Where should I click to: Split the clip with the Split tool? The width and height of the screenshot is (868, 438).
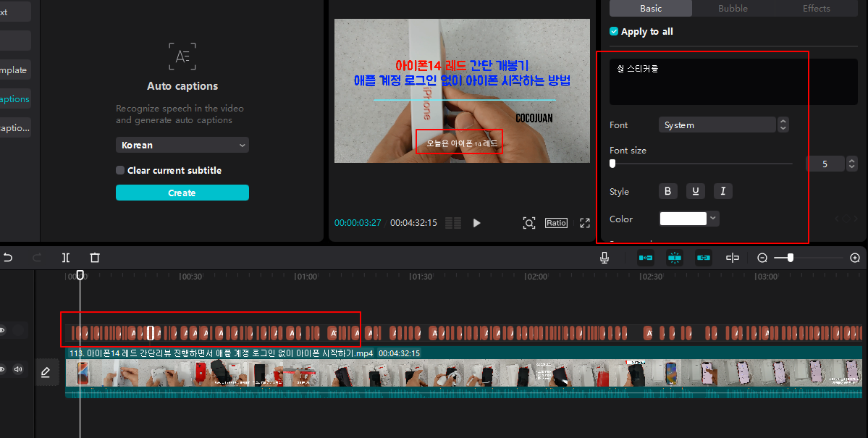click(x=66, y=258)
